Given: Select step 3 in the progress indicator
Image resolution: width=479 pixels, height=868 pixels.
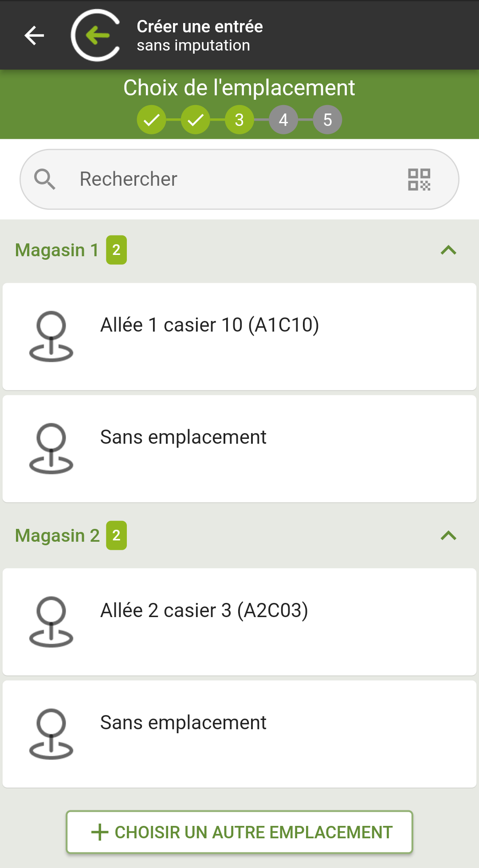Looking at the screenshot, I should tap(239, 120).
